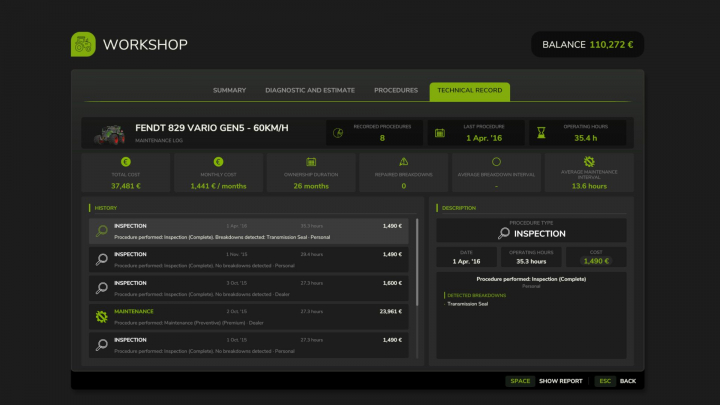The image size is (720, 405).
Task: Select the 1 Apr '16 inspection entry
Action: (x=249, y=231)
